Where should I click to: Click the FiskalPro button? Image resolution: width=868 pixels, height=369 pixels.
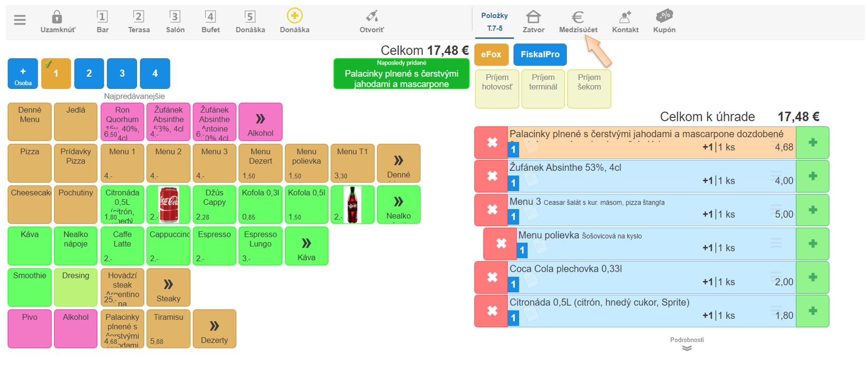click(540, 55)
